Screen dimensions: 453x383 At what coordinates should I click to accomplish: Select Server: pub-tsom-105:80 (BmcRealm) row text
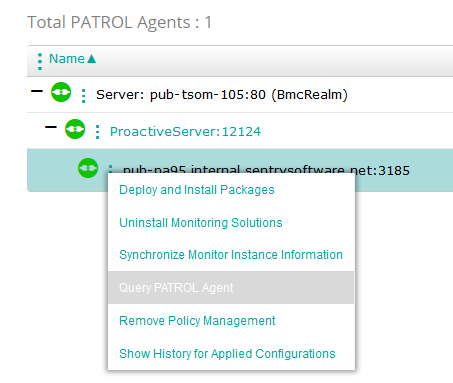tap(222, 95)
